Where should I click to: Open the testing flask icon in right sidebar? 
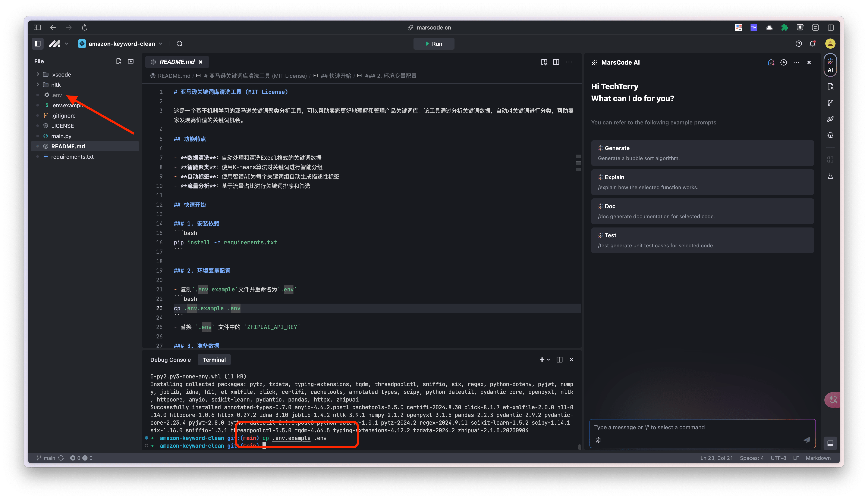tap(830, 176)
